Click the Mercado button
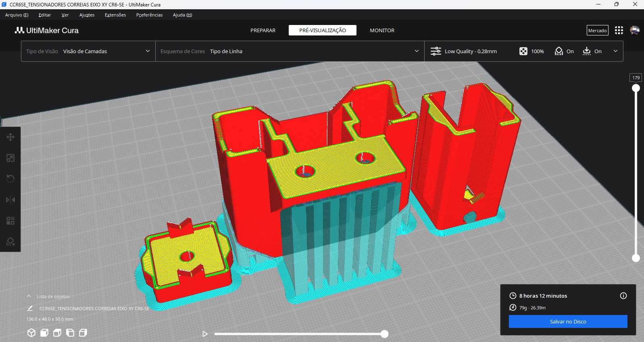 tap(597, 30)
